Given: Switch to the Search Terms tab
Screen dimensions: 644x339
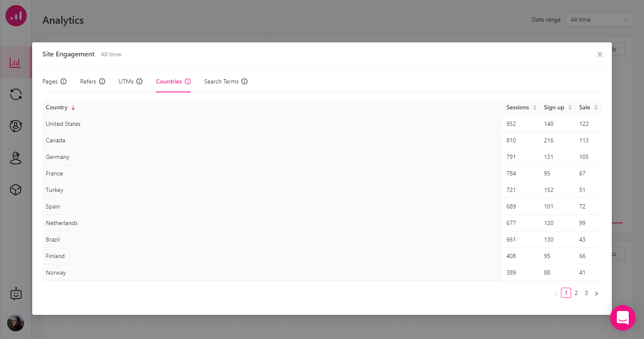Looking at the screenshot, I should (221, 81).
